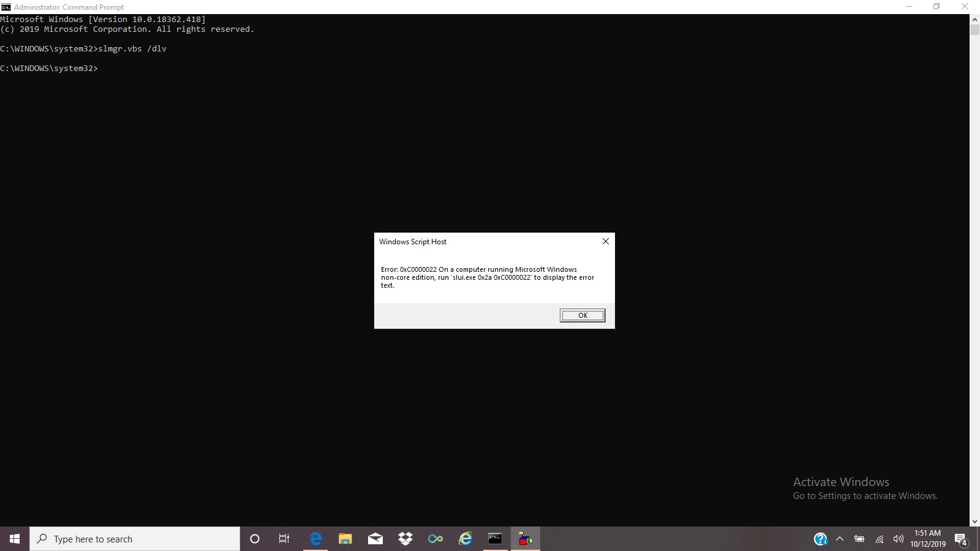Open the Action Center notifications

(962, 539)
